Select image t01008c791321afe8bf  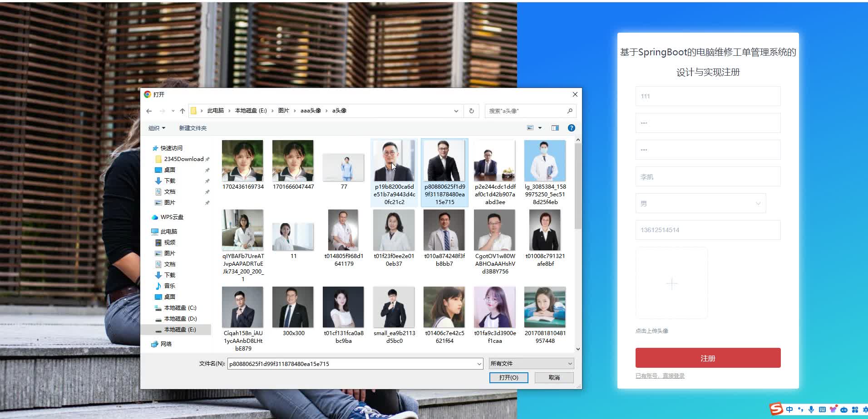pyautogui.click(x=545, y=238)
